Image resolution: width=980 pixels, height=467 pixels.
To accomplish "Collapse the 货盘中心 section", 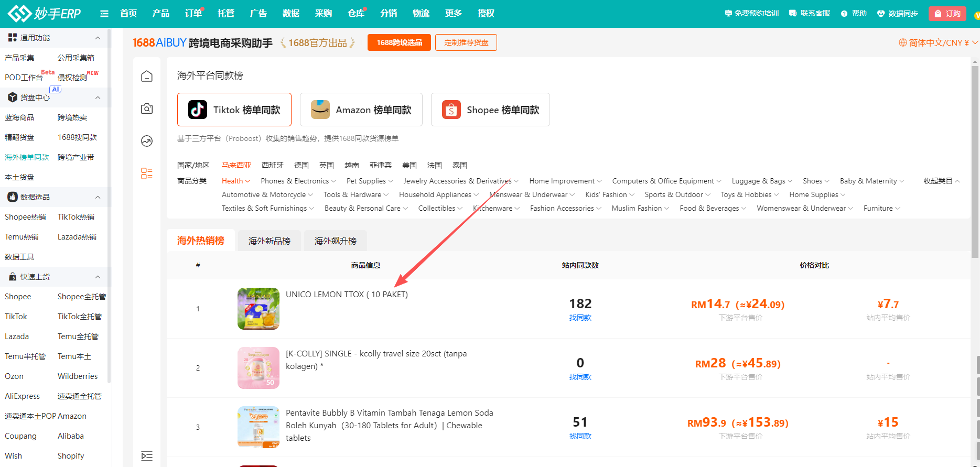I will point(98,97).
